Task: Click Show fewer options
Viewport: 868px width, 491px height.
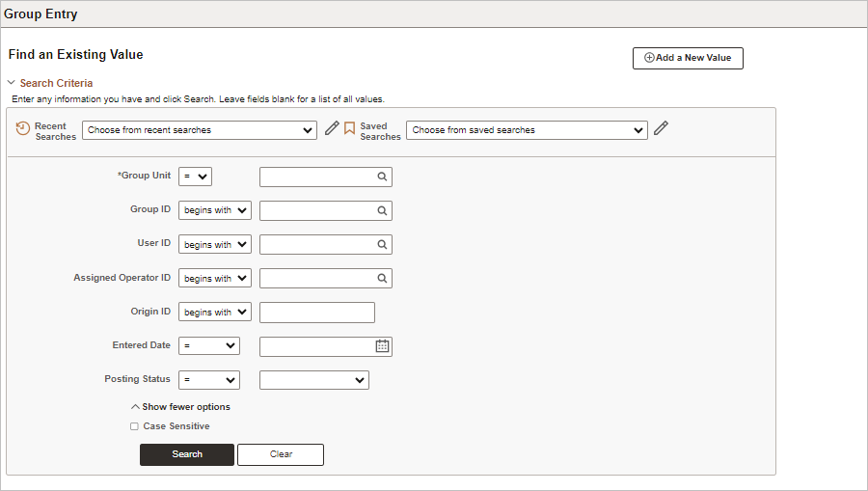Action: tap(180, 407)
